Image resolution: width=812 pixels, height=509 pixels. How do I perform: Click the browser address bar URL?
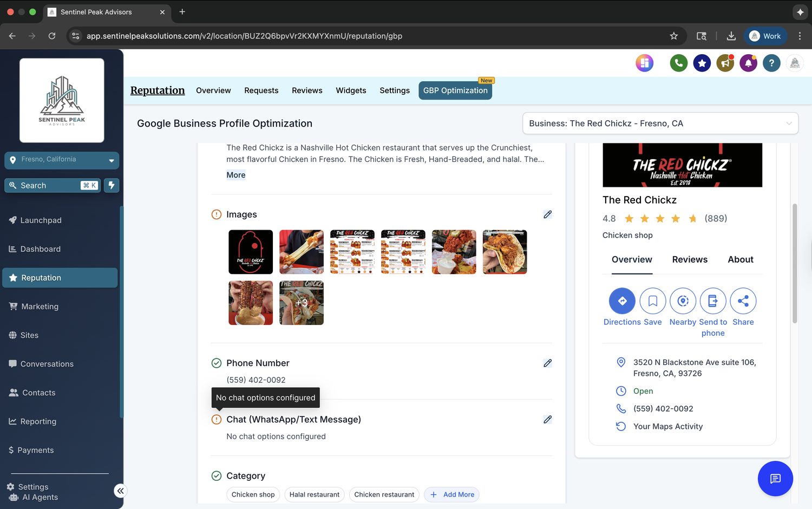pos(244,36)
